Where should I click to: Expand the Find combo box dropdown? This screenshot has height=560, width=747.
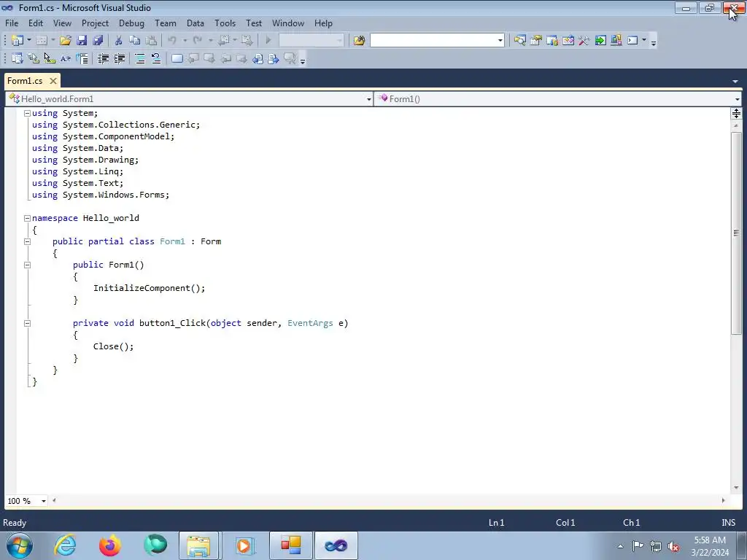click(x=500, y=41)
